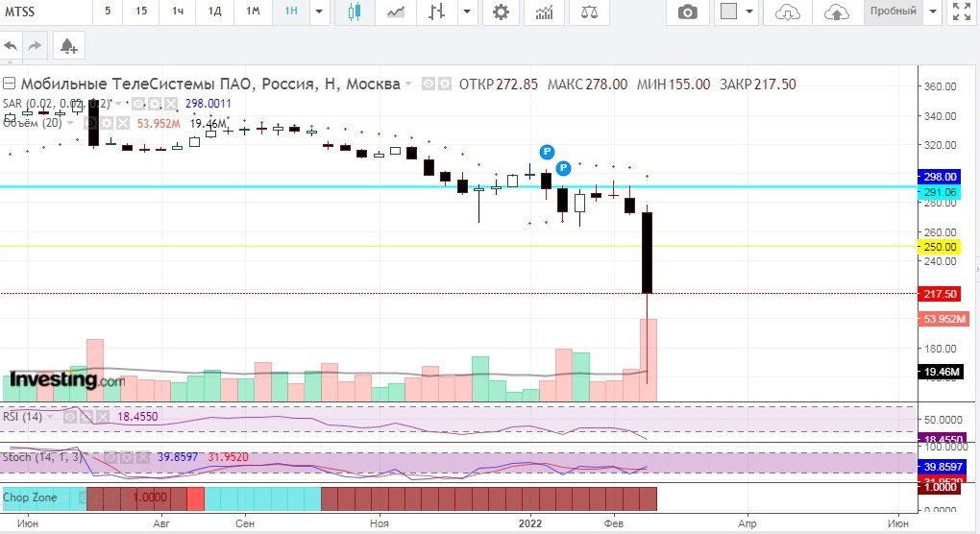Open the candlestick chart type
Viewport: 980px width, 534px height.
[354, 12]
